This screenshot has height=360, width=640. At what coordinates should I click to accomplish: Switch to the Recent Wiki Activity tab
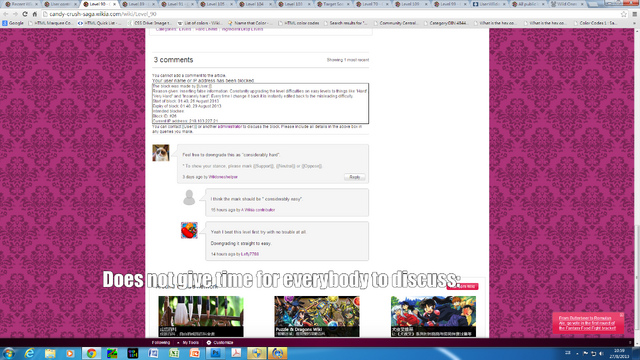20,4
